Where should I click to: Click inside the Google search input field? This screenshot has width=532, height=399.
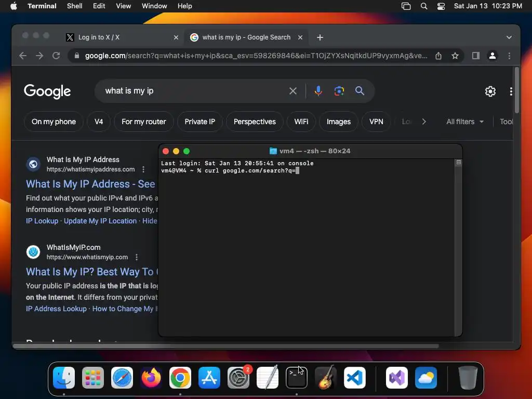(193, 91)
